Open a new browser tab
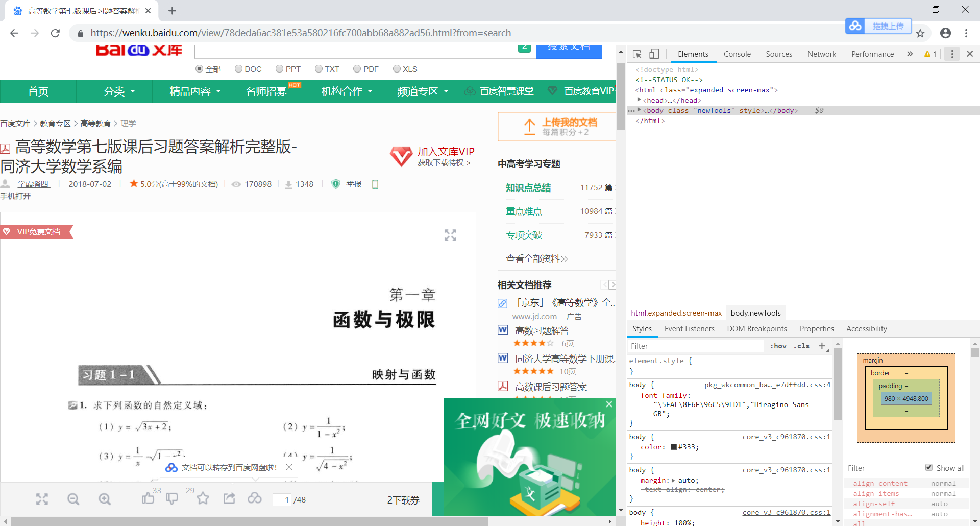 172,11
